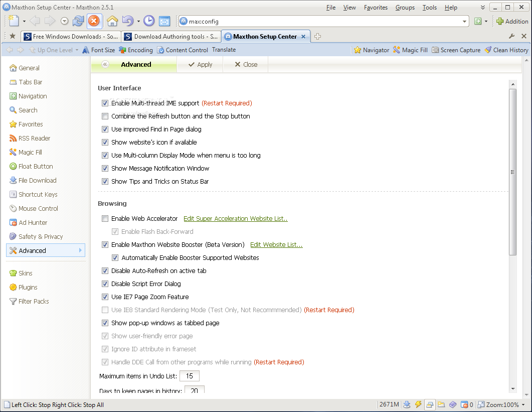
Task: Open Ad Hunter settings in sidebar
Action: 29,222
